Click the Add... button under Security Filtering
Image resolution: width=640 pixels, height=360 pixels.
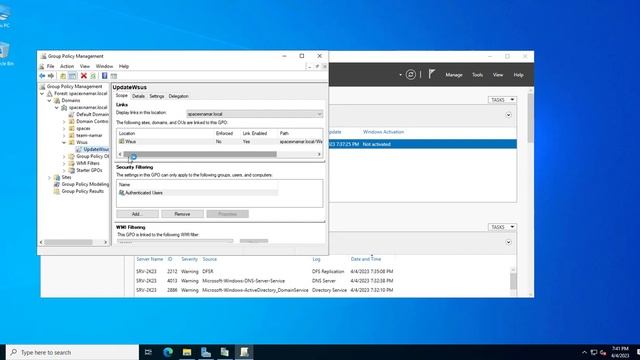(137, 214)
